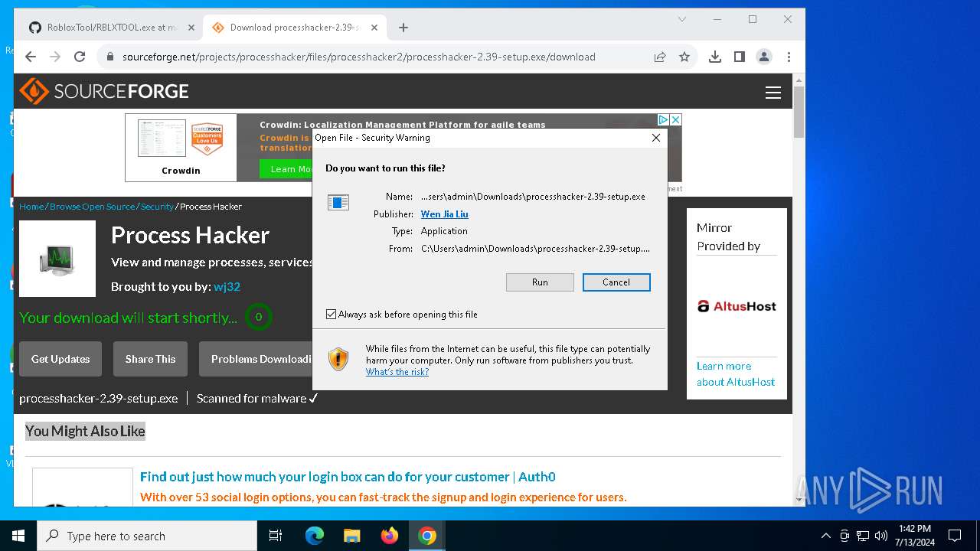Open a new Chrome tab
Viewport: 980px width, 551px height.
pos(403,28)
